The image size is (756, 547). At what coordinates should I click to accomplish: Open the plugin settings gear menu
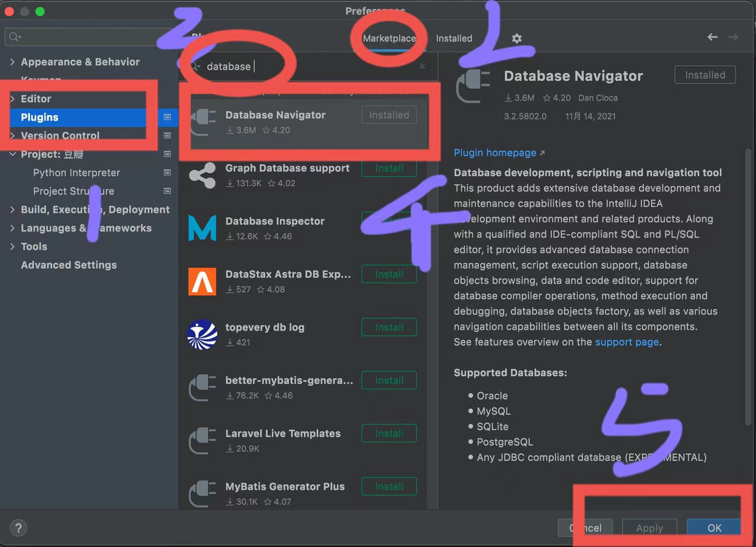(x=516, y=38)
